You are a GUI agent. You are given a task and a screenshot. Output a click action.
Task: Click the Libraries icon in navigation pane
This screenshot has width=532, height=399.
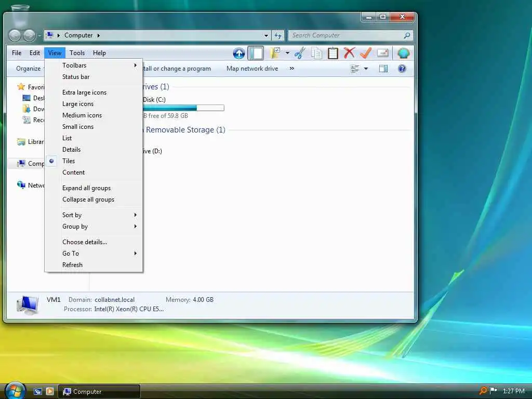pos(21,141)
